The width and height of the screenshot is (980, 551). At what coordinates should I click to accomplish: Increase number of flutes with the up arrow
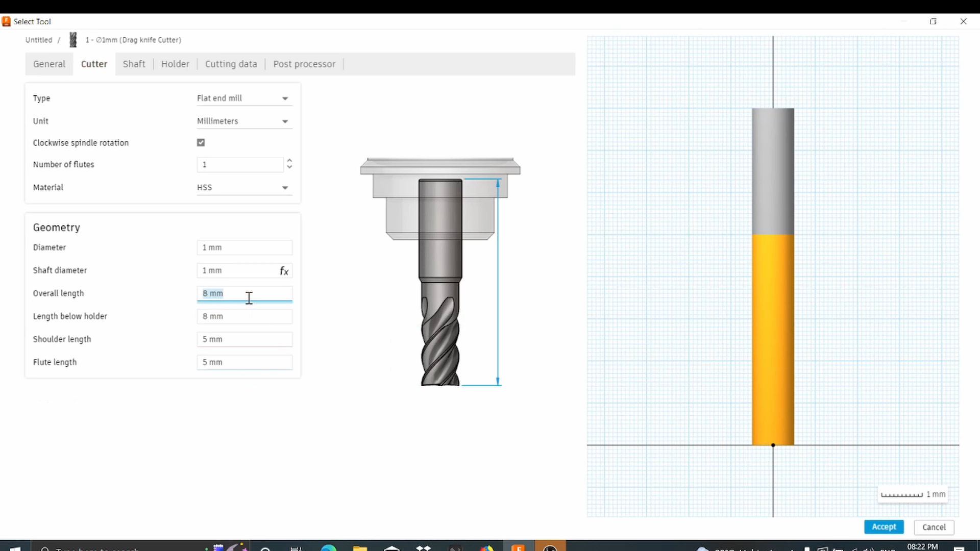(x=289, y=161)
